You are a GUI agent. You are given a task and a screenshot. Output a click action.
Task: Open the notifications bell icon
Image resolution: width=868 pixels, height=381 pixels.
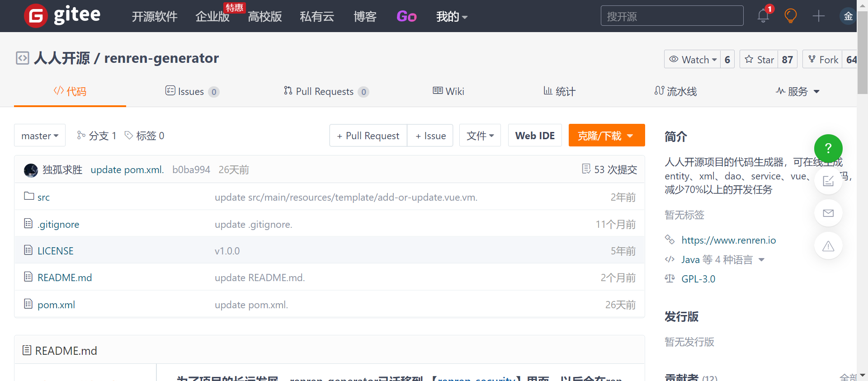click(x=763, y=16)
